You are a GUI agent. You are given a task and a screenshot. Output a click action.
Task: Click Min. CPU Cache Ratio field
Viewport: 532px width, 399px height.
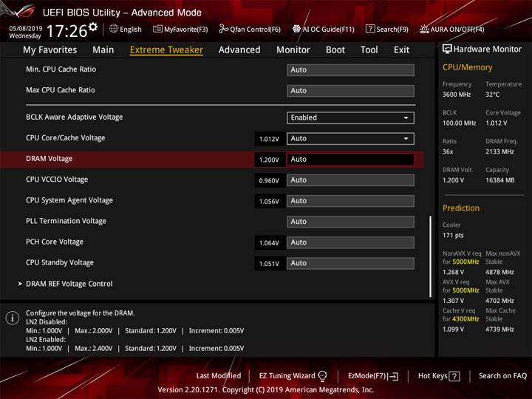click(x=350, y=70)
